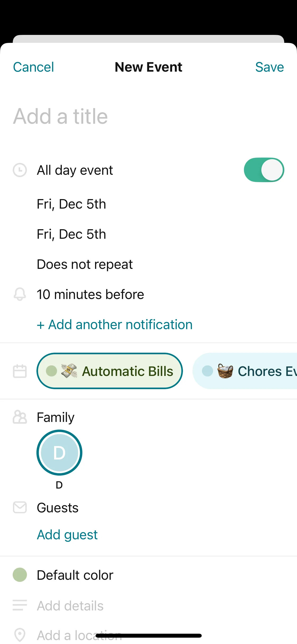
Task: Tap the laundry basket emoji on the Chores chip
Action: 225,371
